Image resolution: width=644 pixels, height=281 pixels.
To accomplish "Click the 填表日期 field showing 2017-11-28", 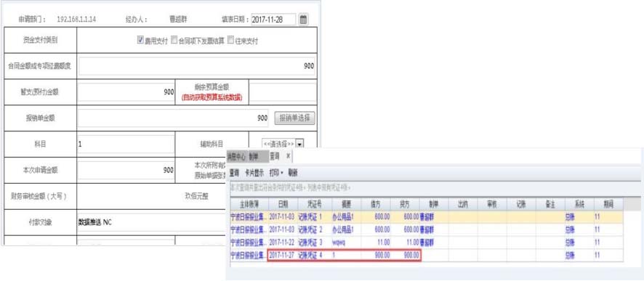I will (273, 20).
